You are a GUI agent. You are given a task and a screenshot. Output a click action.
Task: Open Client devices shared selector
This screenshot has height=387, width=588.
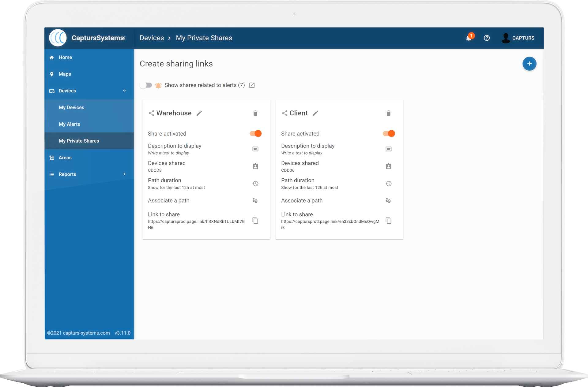pyautogui.click(x=389, y=166)
